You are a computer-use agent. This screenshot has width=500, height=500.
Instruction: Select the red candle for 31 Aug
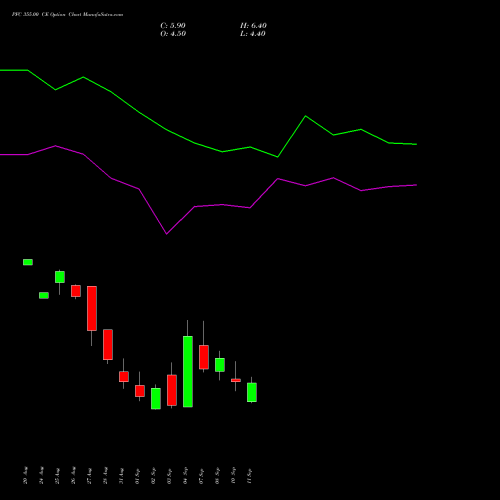click(x=124, y=377)
